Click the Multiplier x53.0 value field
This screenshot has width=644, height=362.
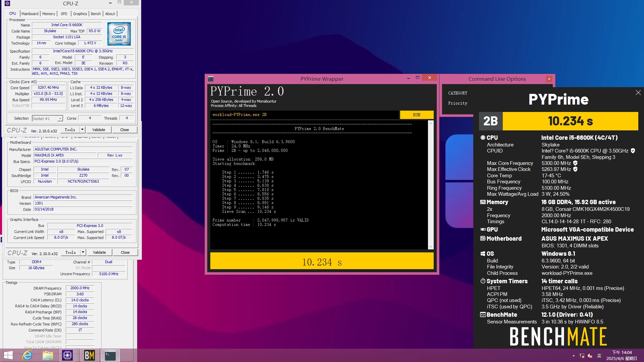tap(48, 94)
